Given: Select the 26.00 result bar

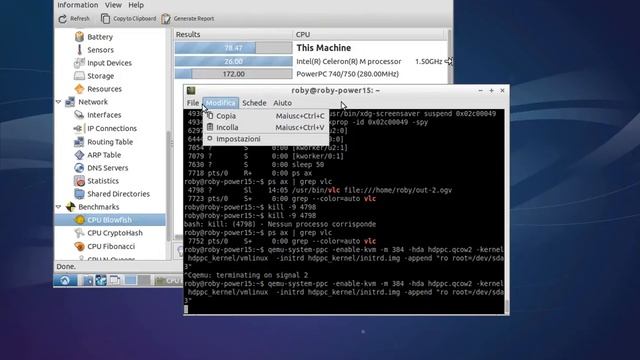Looking at the screenshot, I should 233,61.
